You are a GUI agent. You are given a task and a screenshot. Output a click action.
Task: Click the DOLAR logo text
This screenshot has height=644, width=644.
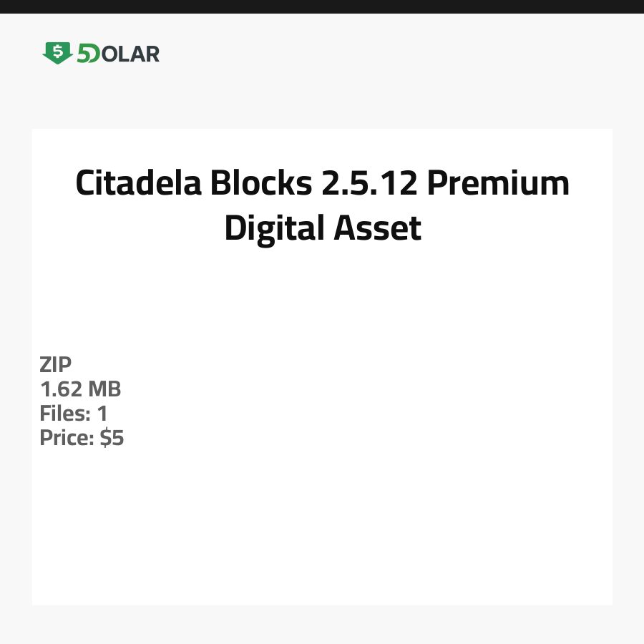click(x=129, y=54)
